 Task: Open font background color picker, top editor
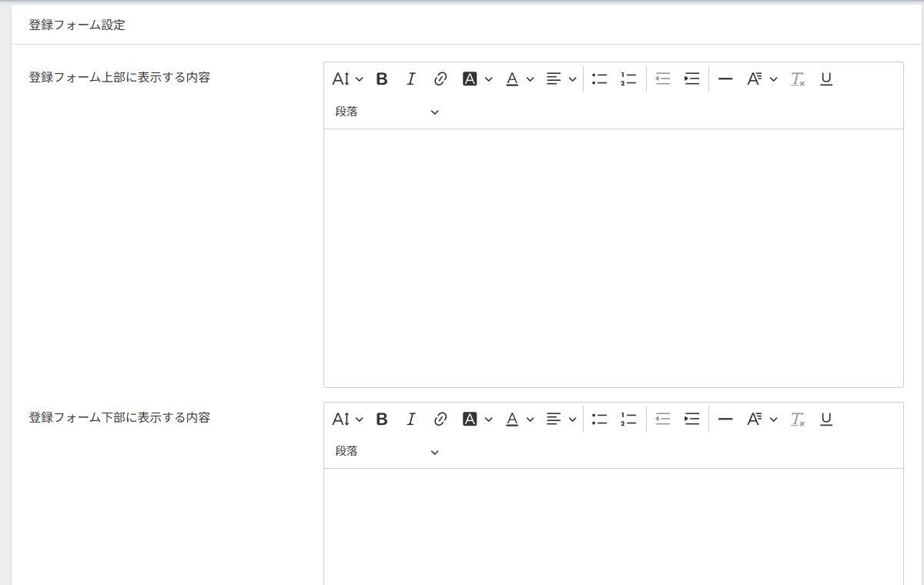click(x=477, y=79)
